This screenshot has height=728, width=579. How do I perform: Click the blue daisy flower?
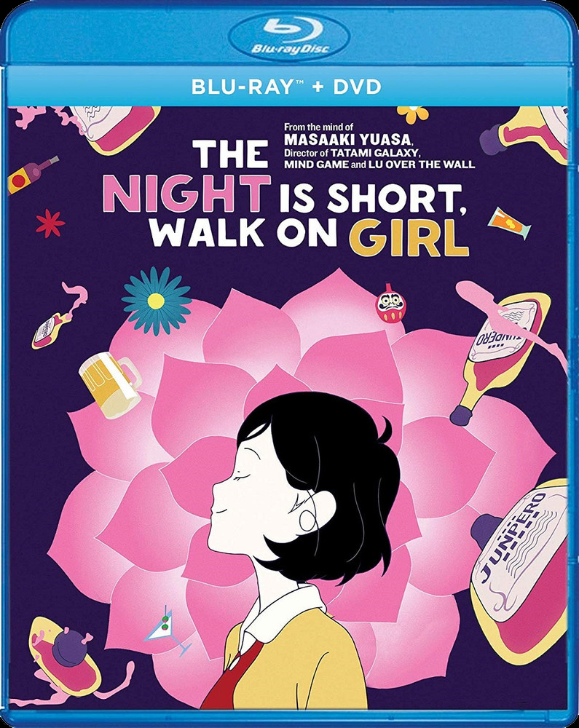click(x=157, y=301)
